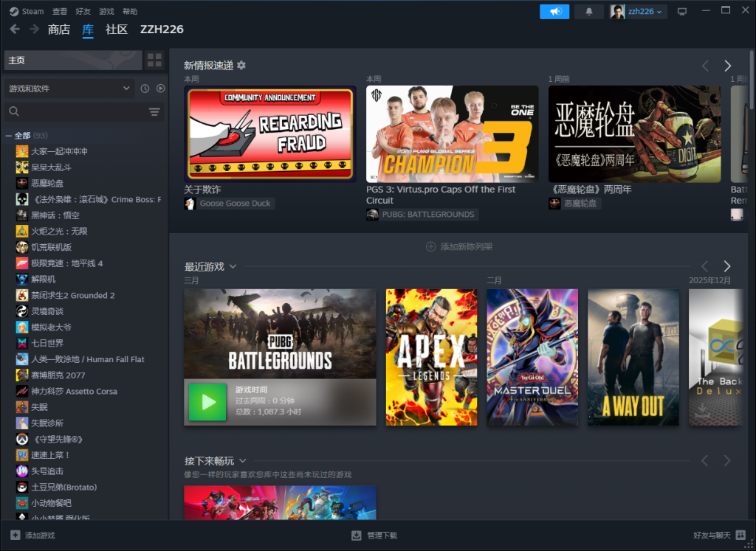Click 添加新陈列架 link
The image size is (756, 551).
coord(458,246)
